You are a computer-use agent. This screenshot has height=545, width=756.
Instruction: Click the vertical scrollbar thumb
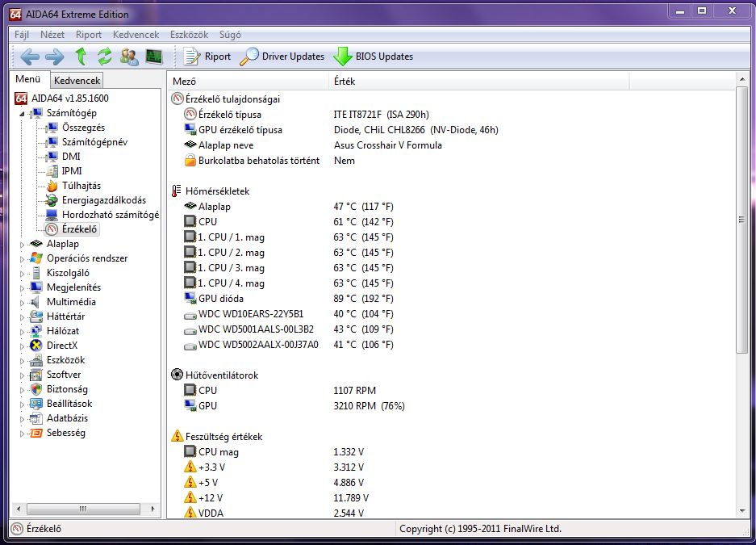(x=742, y=220)
